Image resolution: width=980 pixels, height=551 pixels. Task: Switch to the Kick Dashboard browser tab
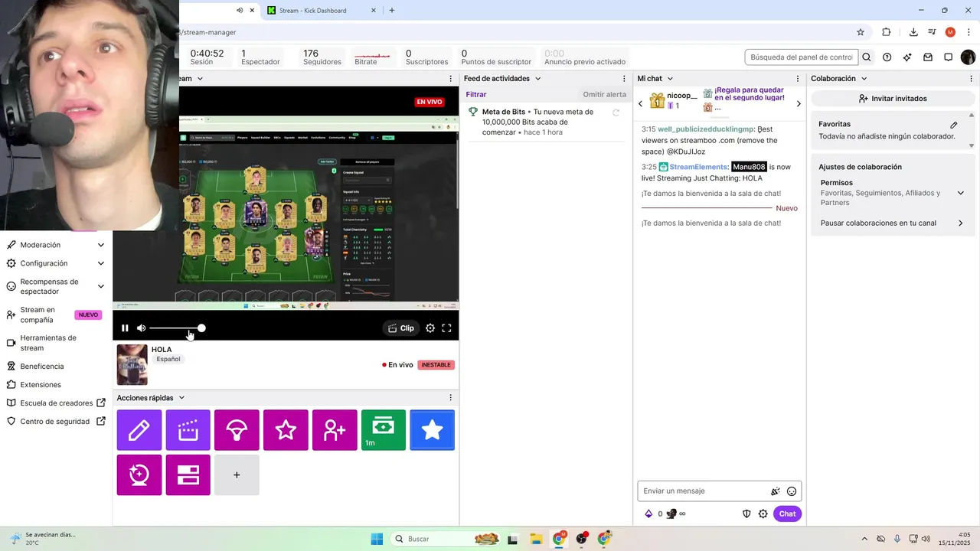click(x=322, y=11)
